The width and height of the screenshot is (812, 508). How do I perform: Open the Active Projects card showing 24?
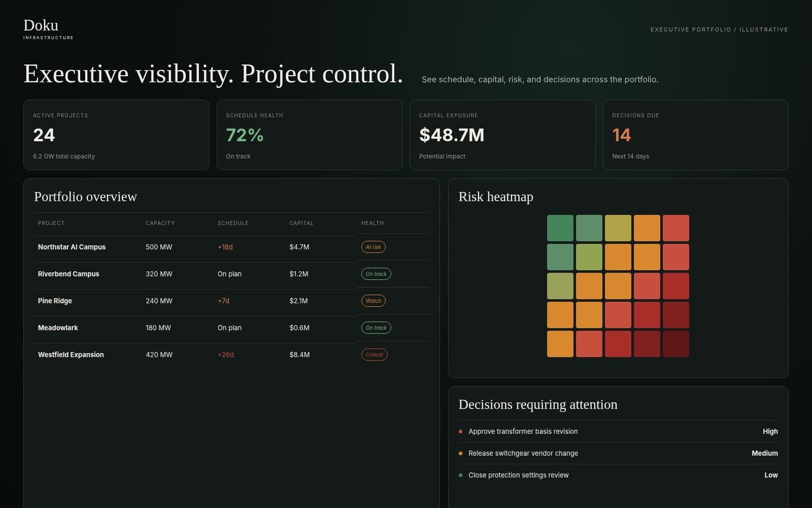(x=116, y=135)
